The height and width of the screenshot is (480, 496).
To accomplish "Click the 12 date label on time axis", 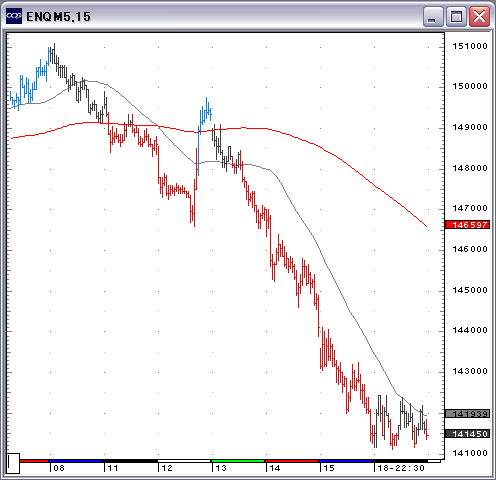I will coord(167,468).
